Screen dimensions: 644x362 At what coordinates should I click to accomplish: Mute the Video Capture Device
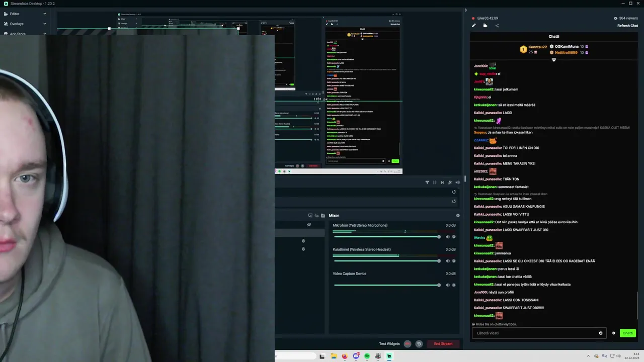coord(448,285)
